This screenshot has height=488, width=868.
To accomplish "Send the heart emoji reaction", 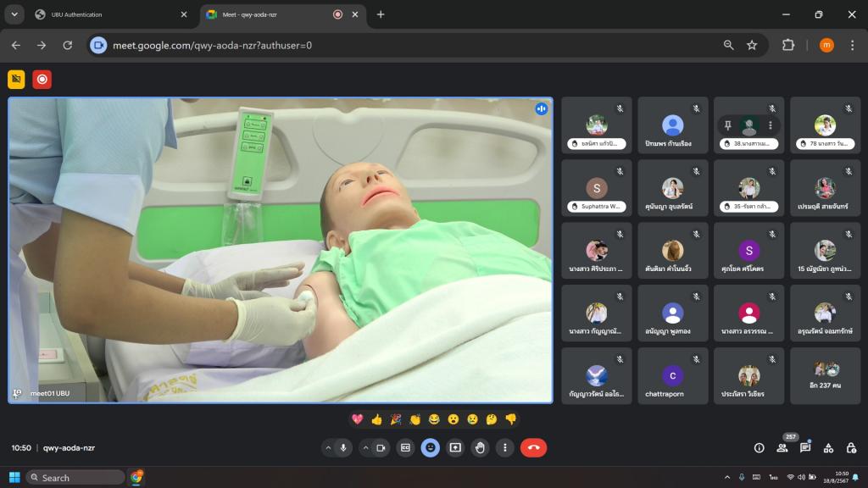I will [x=358, y=419].
